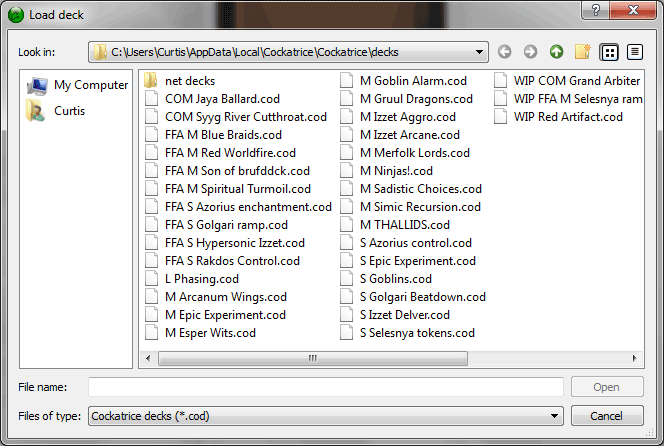Select M Epic Experiment.cod file
664x446 pixels.
[215, 315]
